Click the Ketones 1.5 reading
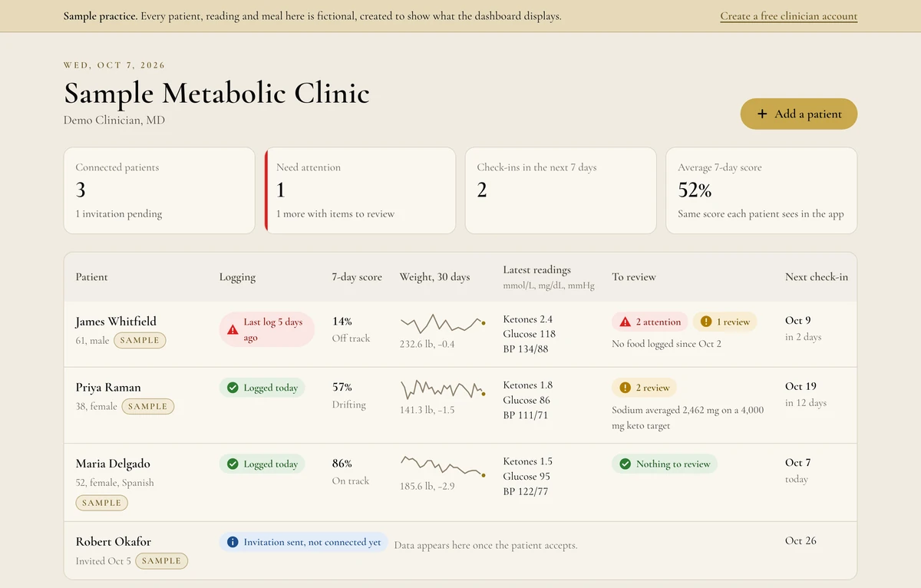Image resolution: width=921 pixels, height=588 pixels. coord(527,461)
